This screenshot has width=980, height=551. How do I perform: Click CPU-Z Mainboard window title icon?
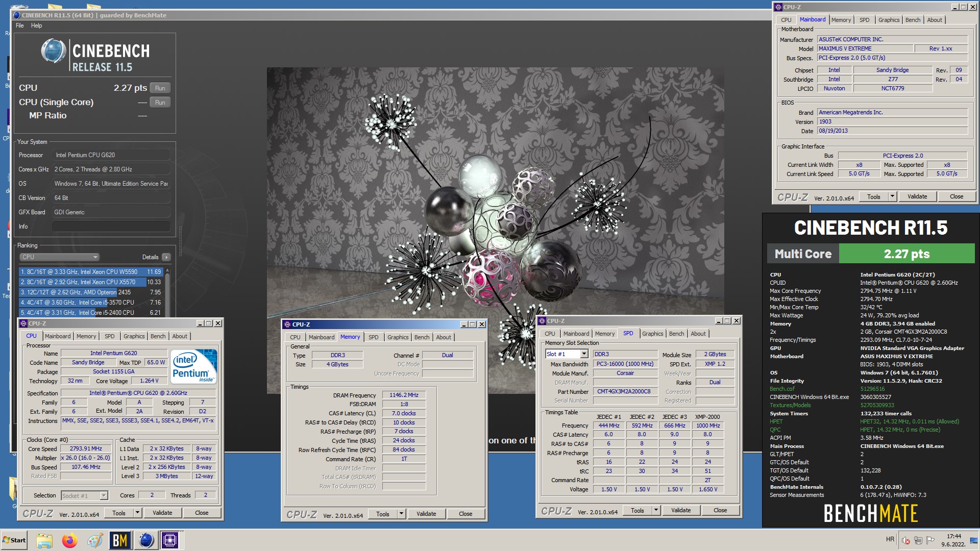[x=778, y=7]
